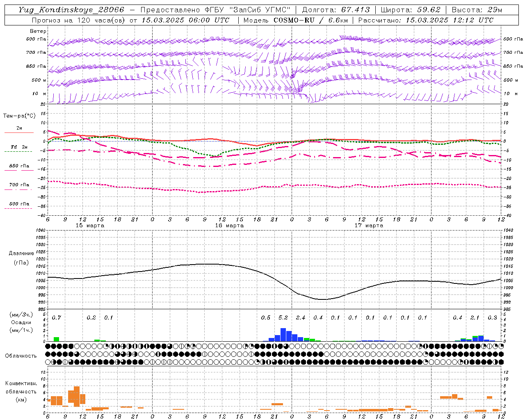525x420 pixels.
Task: Click the date label 17 марта
Action: pos(369,225)
